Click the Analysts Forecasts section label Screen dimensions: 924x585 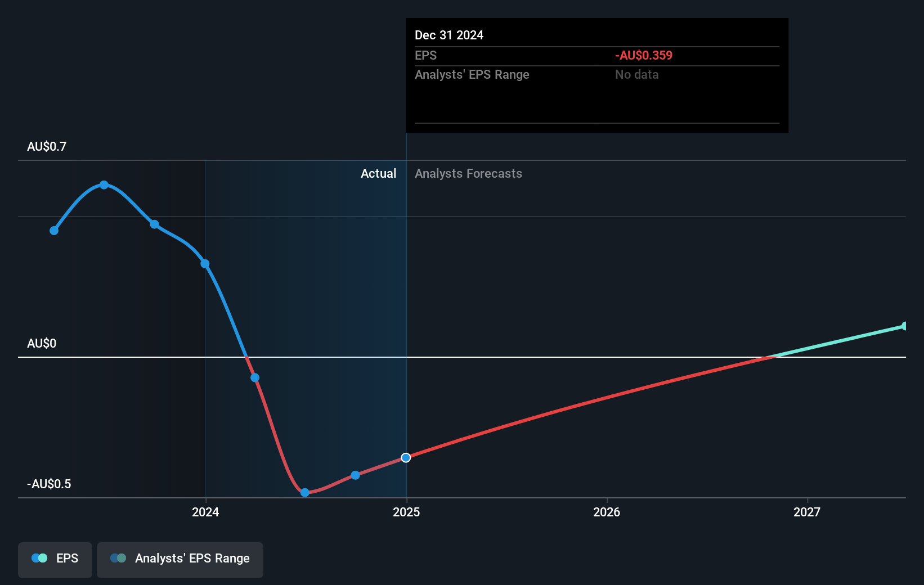[468, 174]
